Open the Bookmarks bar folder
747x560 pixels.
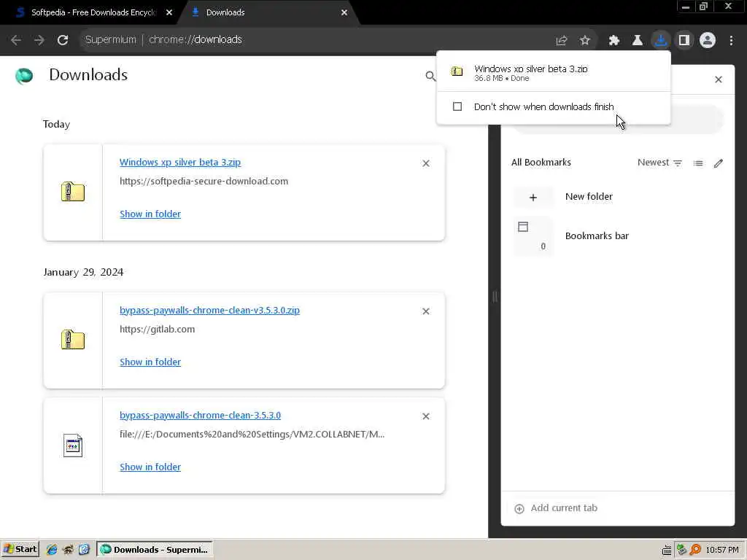click(x=597, y=236)
